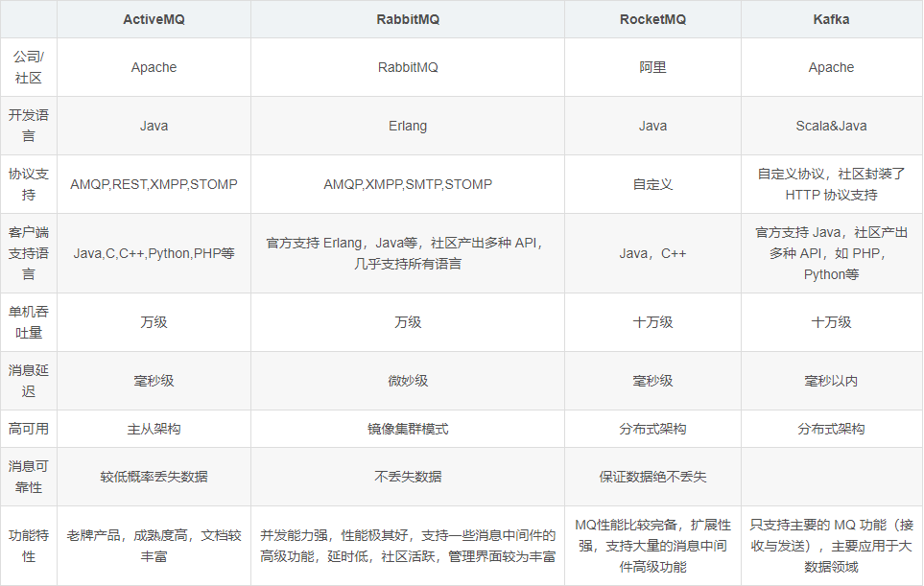
Task: Select the 协议支持 row label
Action: [28, 184]
